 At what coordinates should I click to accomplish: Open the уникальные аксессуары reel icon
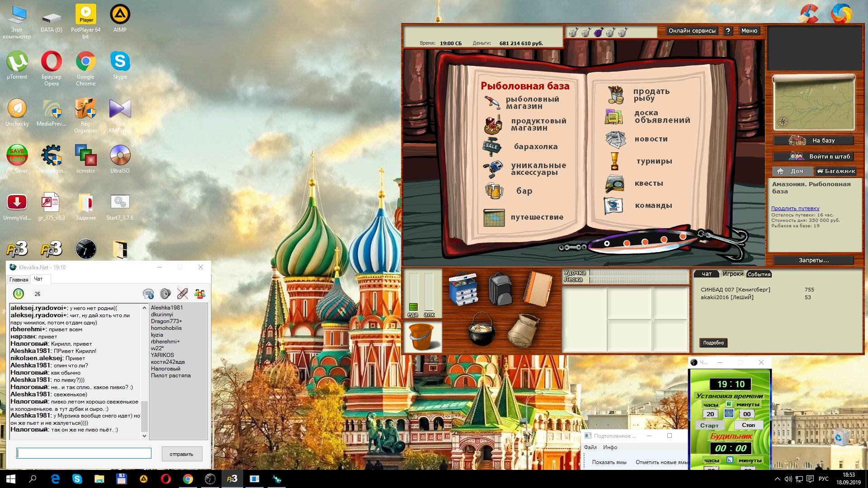(493, 169)
